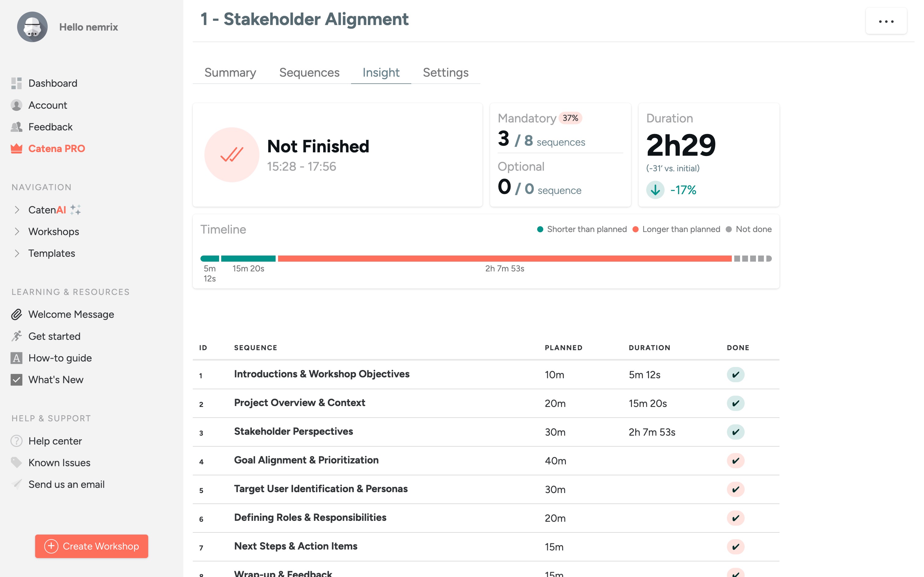The width and height of the screenshot is (924, 577).
Task: Click the Catena PRO crown icon
Action: tap(16, 148)
